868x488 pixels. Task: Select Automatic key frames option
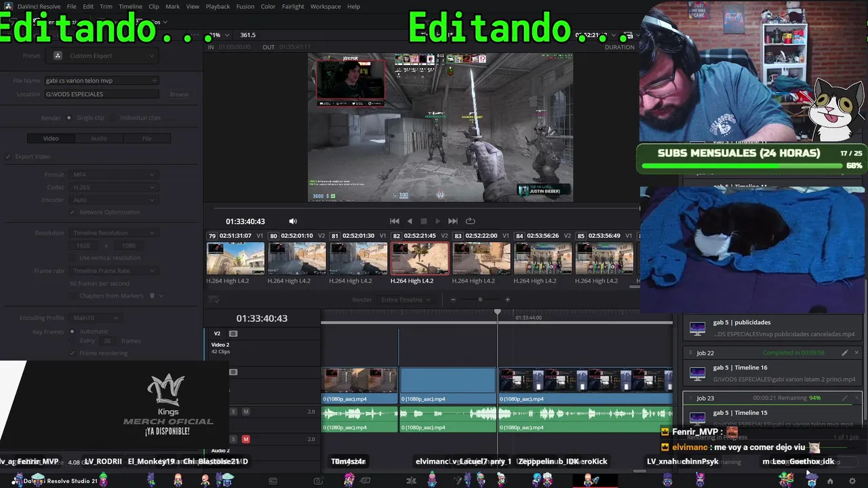(x=73, y=331)
